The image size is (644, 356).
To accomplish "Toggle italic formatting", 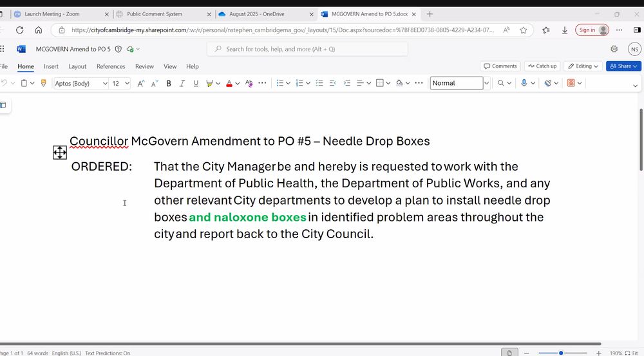I will (x=182, y=83).
